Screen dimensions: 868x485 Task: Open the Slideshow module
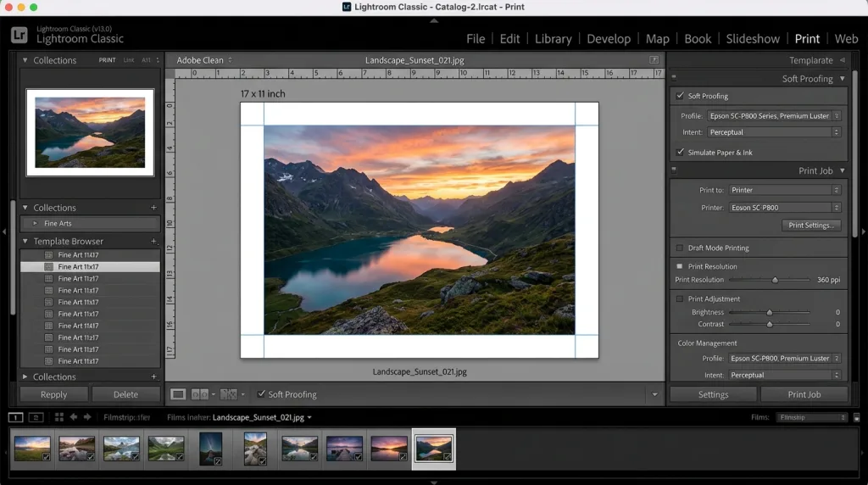coord(753,39)
